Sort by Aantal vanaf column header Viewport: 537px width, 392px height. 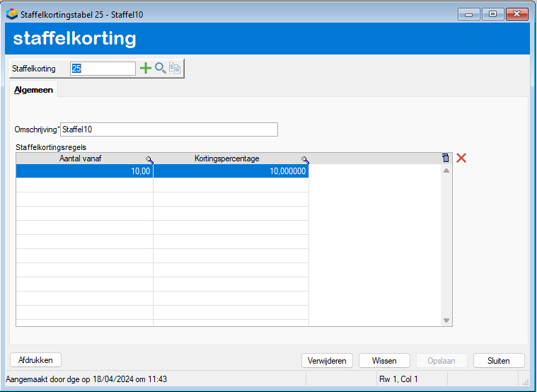click(81, 158)
